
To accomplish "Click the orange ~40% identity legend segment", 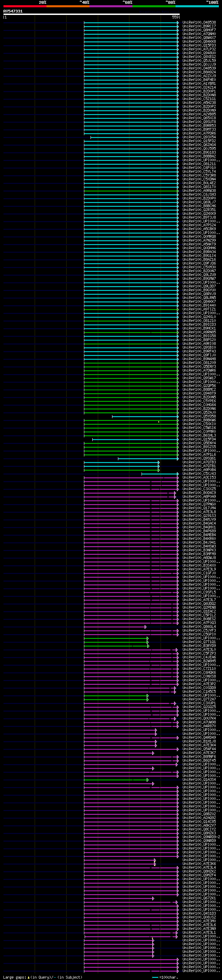I will (68, 7).
